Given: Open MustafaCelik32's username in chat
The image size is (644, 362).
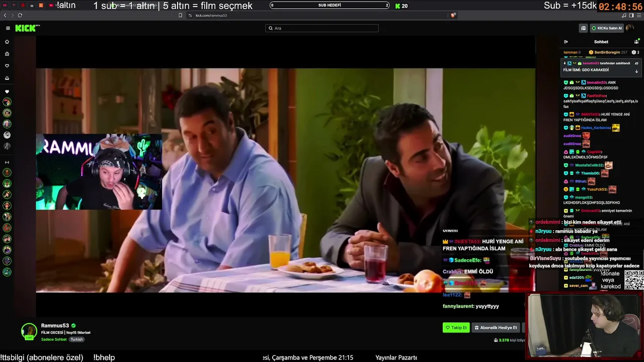Looking at the screenshot, I should 589,165.
